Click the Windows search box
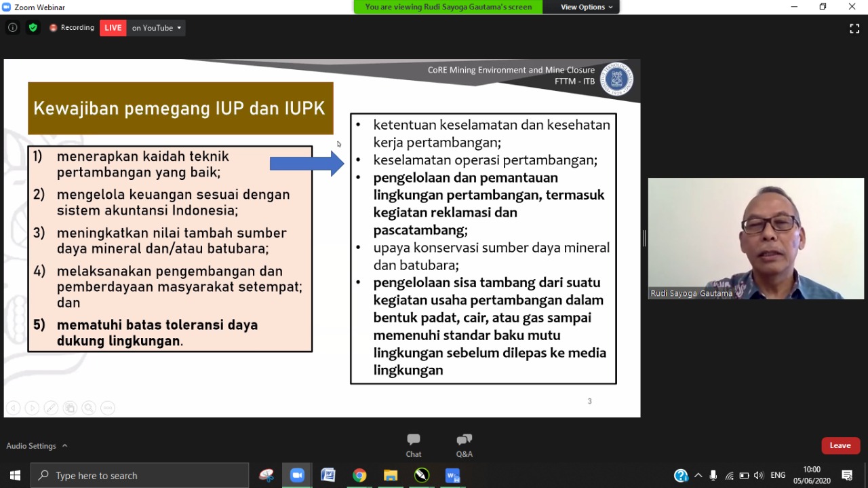The height and width of the screenshot is (488, 868). (x=140, y=475)
